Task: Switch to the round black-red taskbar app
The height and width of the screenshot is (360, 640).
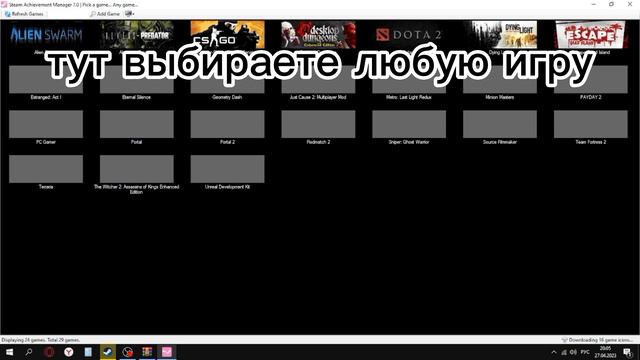Action: point(127,352)
